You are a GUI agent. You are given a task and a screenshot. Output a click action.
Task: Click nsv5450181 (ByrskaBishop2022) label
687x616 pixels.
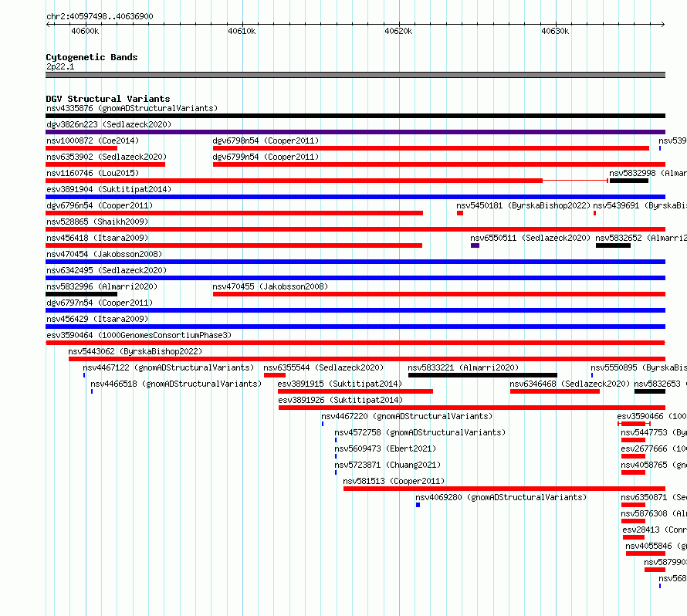523,205
